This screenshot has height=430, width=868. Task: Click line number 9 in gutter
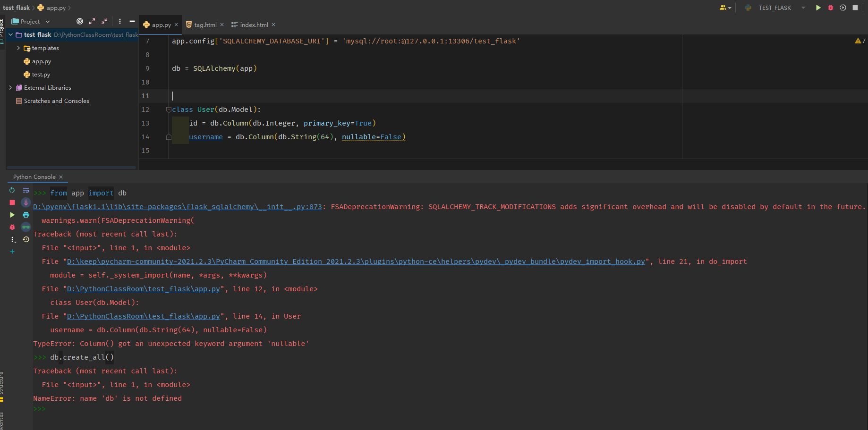[147, 68]
